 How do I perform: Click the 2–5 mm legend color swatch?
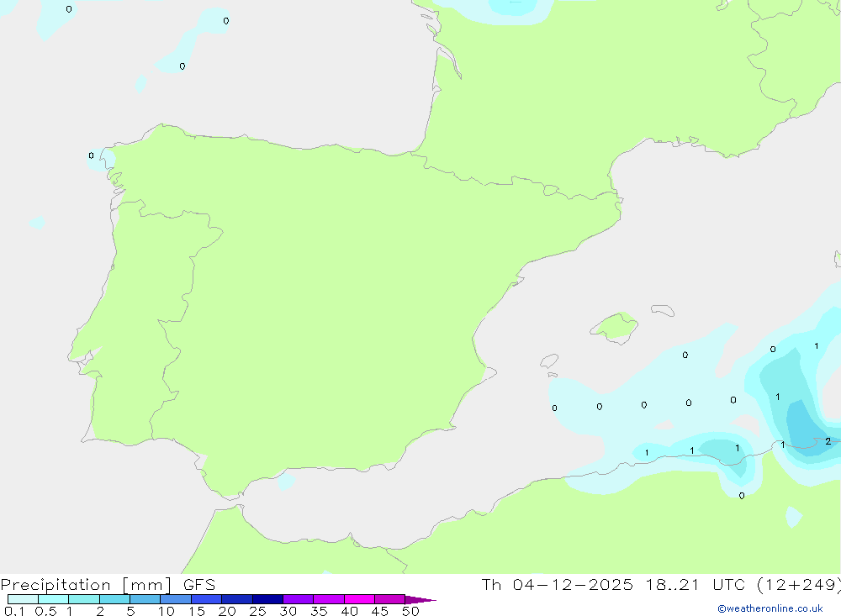(x=114, y=599)
